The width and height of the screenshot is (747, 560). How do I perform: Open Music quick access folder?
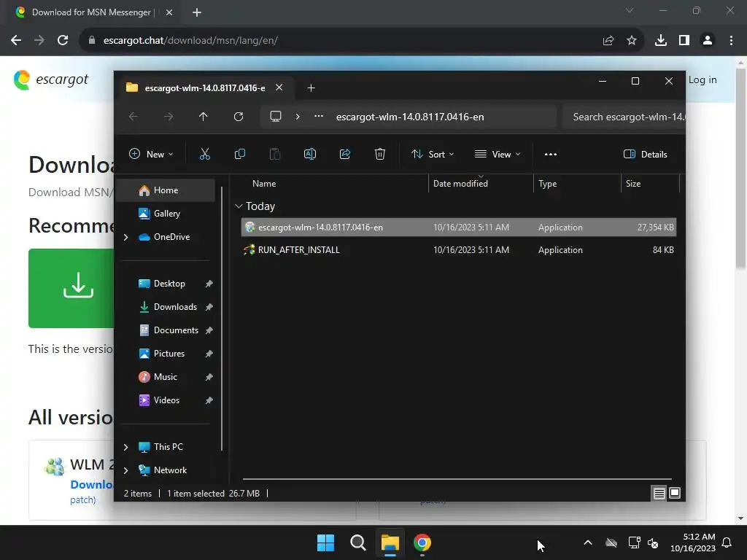(166, 377)
